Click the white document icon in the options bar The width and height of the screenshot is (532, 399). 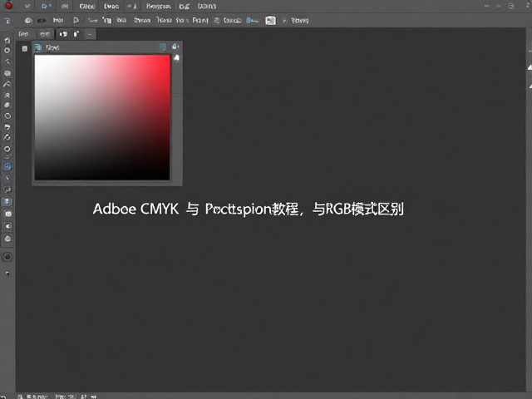pyautogui.click(x=270, y=20)
